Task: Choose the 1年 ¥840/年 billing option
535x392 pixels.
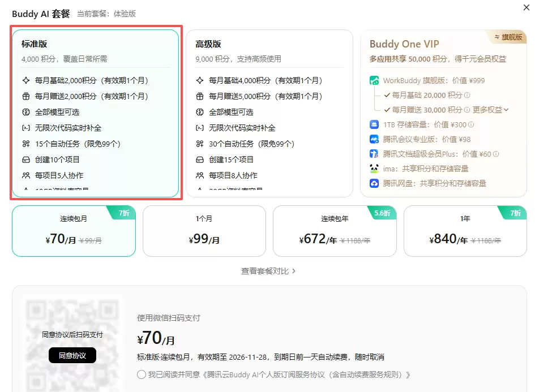Action: point(465,231)
